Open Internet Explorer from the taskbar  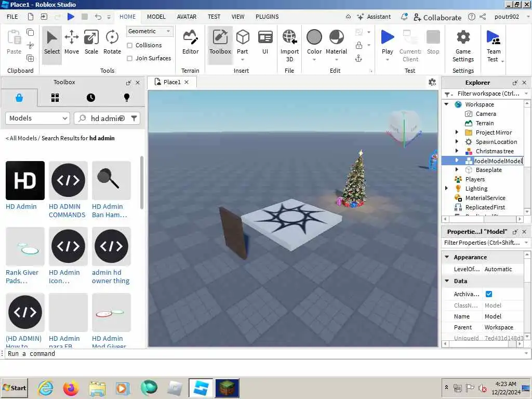(46, 388)
